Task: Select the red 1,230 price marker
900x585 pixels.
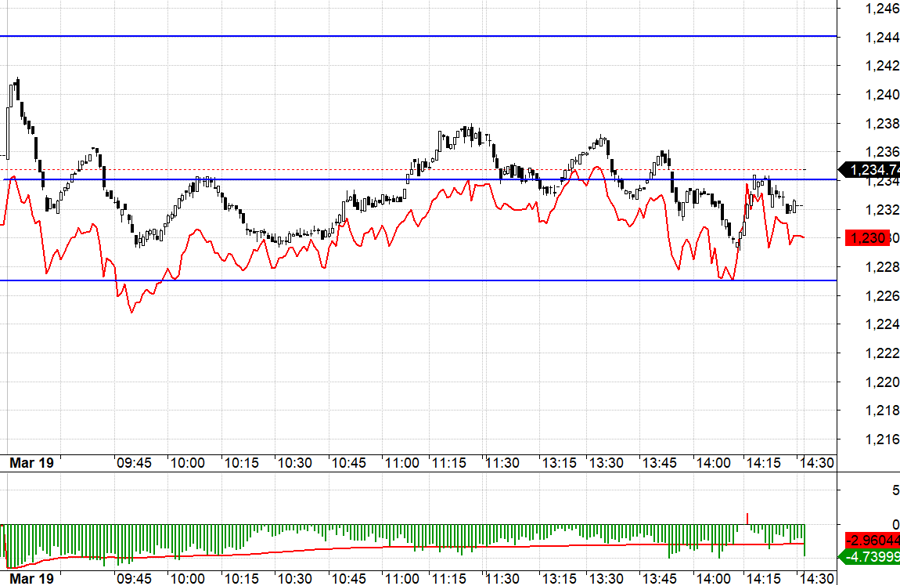Action: 867,236
